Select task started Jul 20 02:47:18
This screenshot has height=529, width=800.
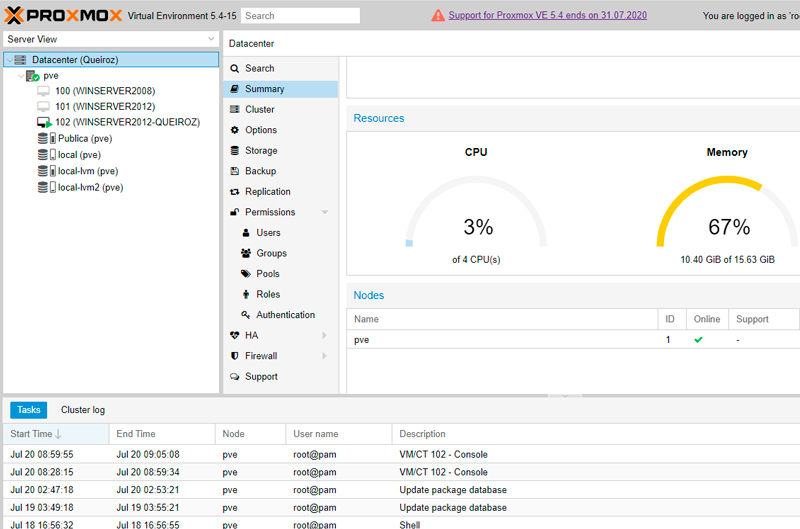click(402, 490)
